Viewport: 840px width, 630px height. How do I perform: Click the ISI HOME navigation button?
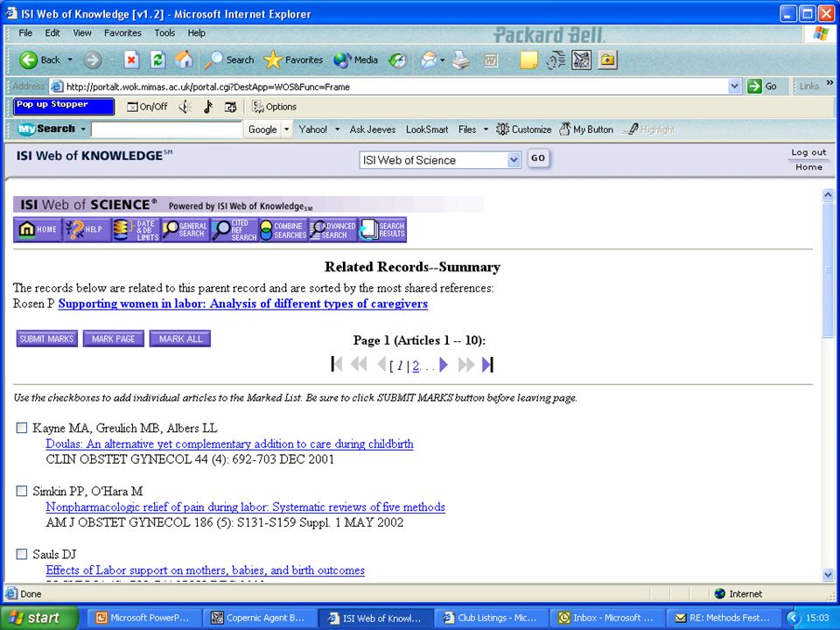tap(38, 229)
